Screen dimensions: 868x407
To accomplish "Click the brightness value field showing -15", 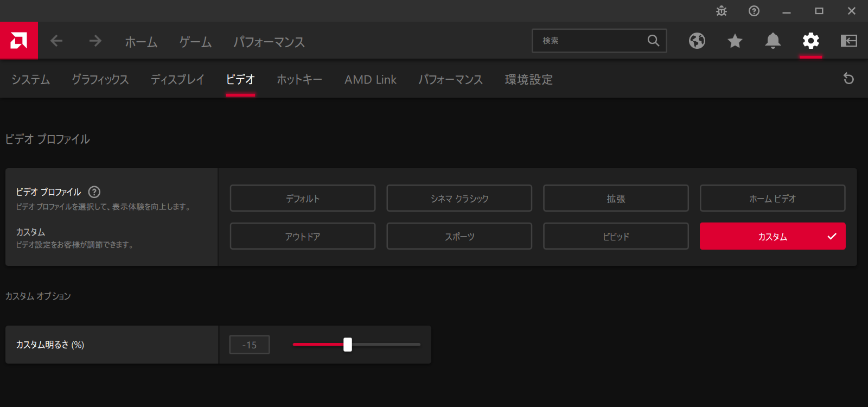I will pyautogui.click(x=250, y=345).
